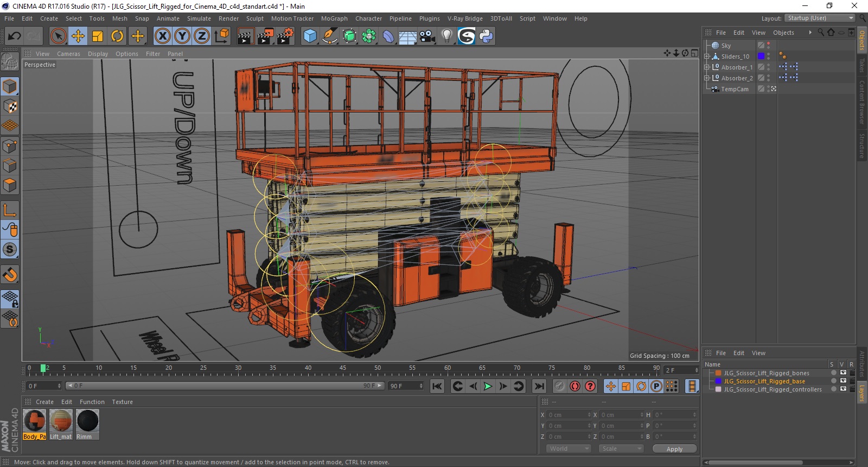Click the Undo arrow icon
The width and height of the screenshot is (868, 467).
coord(14,36)
